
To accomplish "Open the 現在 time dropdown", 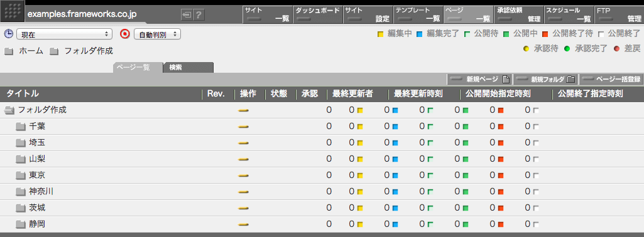I will tap(65, 34).
